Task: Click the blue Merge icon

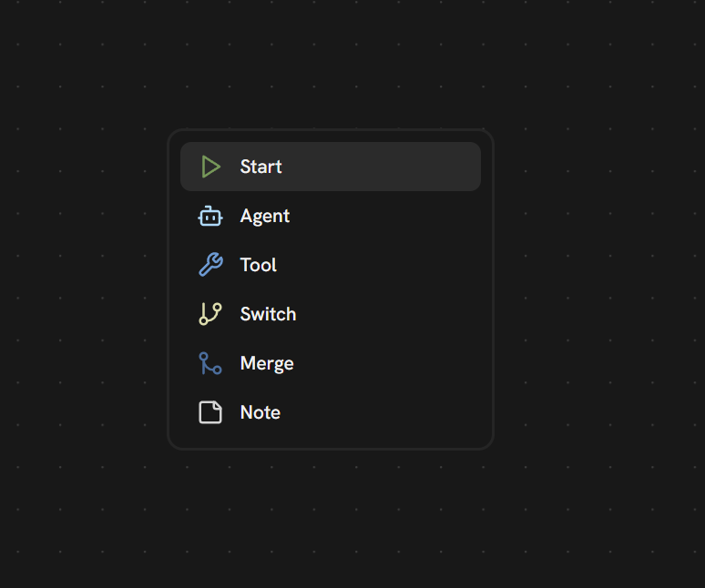Action: [210, 363]
